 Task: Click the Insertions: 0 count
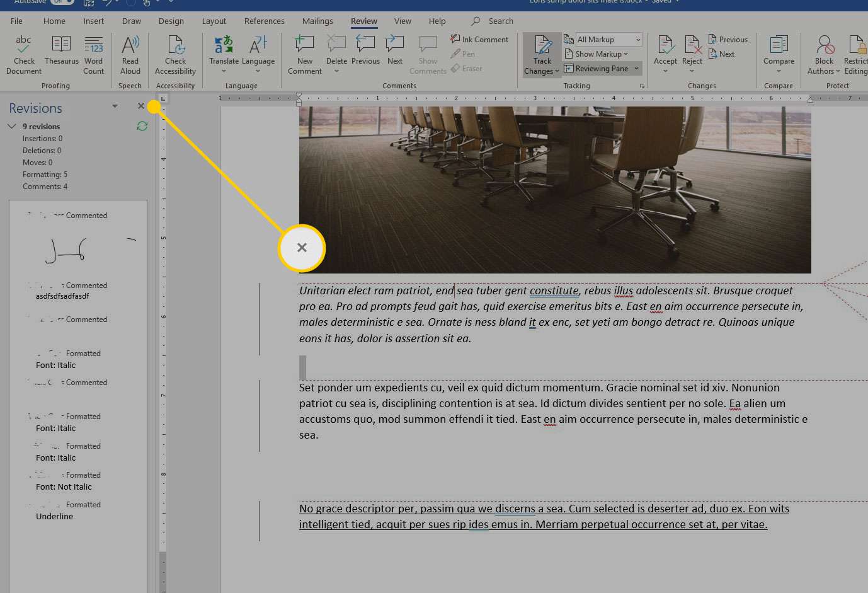pyautogui.click(x=42, y=138)
